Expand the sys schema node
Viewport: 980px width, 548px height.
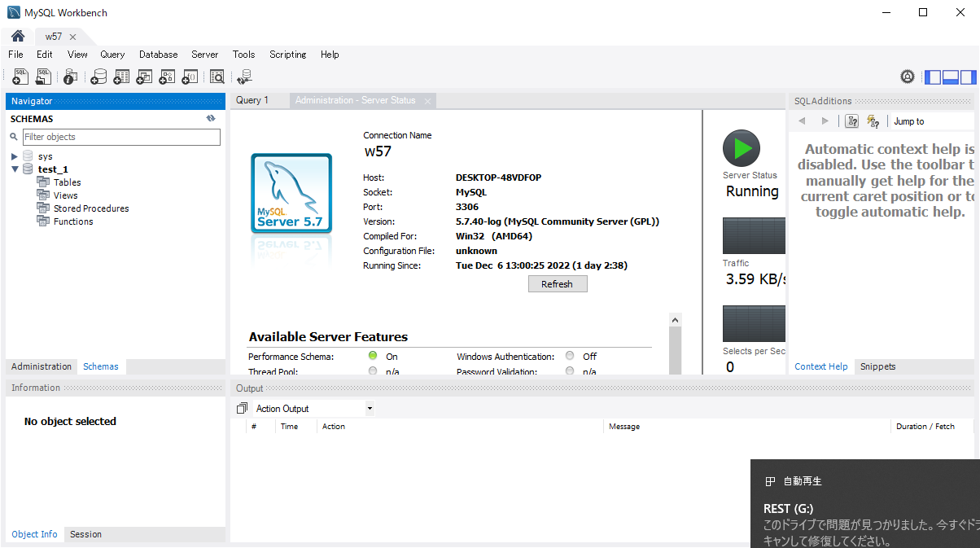pyautogui.click(x=15, y=156)
